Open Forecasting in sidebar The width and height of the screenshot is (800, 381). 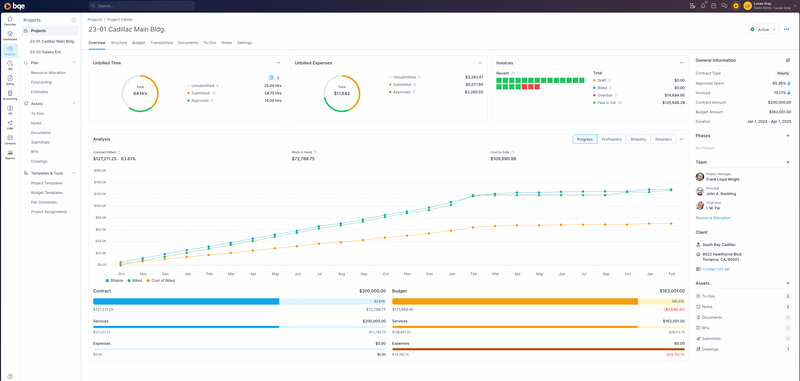41,82
